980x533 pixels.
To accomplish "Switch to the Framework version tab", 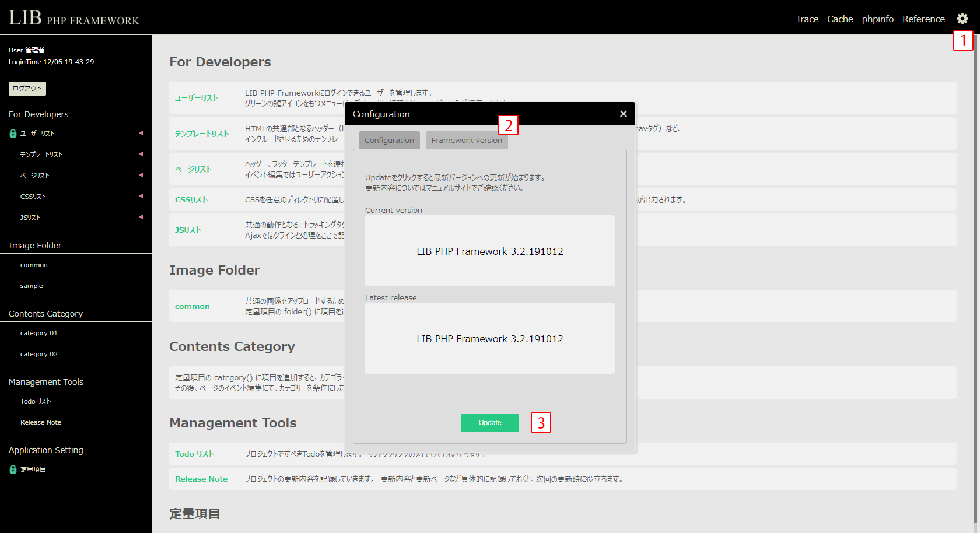I will click(x=466, y=140).
